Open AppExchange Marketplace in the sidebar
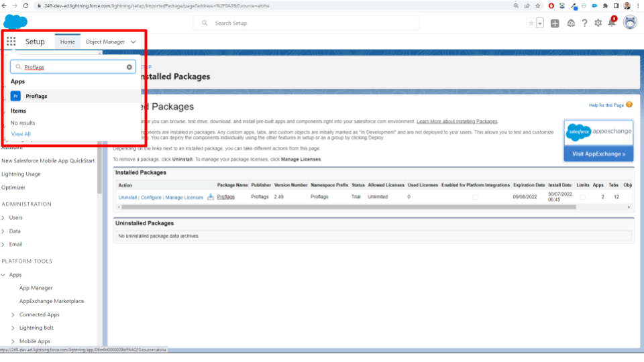The height and width of the screenshot is (362, 644). click(52, 301)
